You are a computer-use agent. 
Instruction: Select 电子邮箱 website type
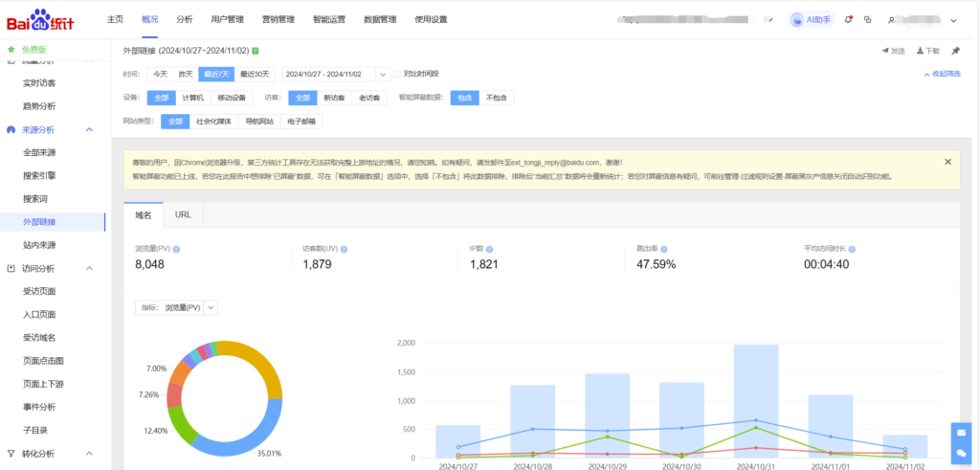coord(301,122)
